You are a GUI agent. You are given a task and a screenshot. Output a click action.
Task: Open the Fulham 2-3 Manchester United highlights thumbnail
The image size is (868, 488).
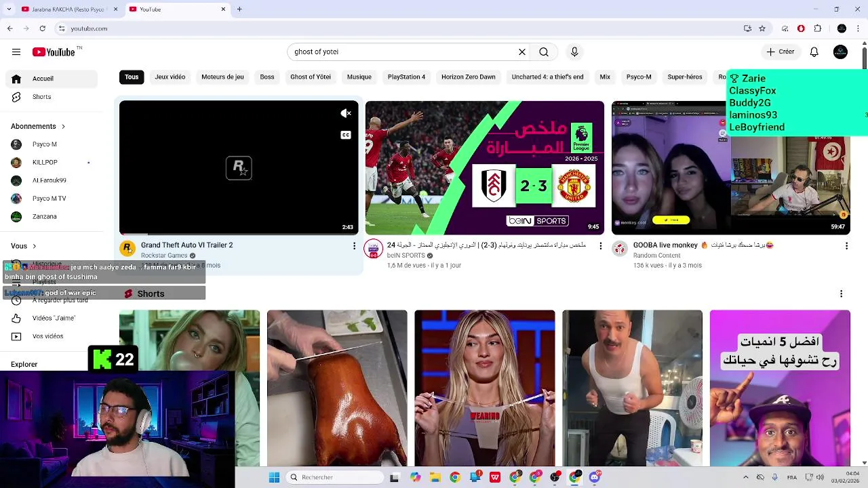[485, 167]
